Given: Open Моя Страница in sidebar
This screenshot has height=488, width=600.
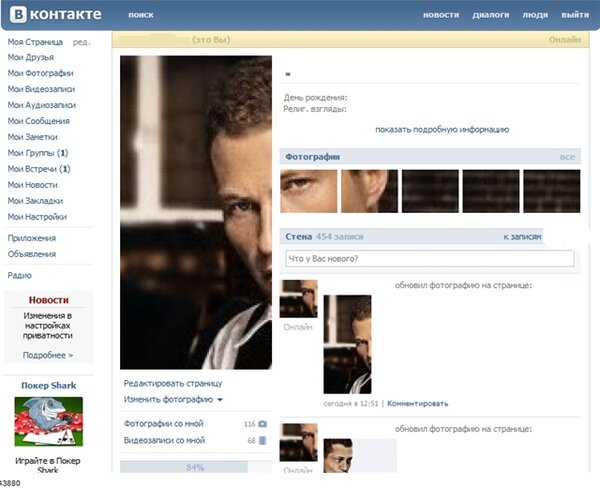Looking at the screenshot, I should [x=35, y=42].
